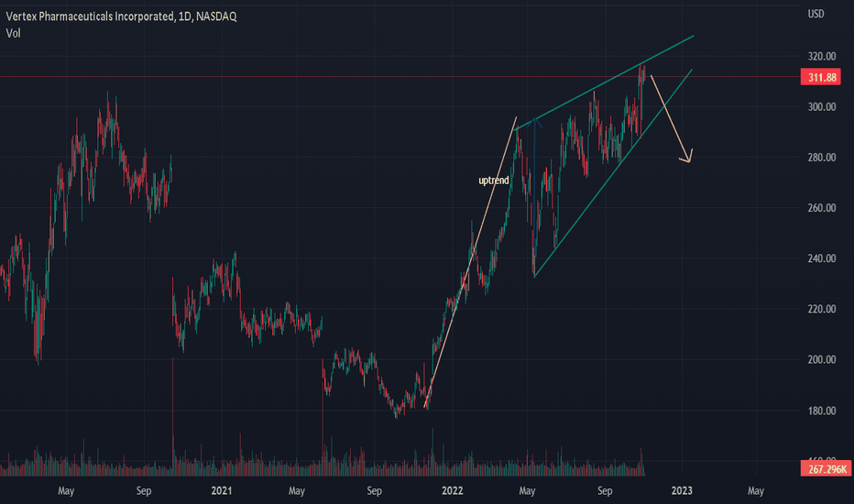The width and height of the screenshot is (854, 504).
Task: Select the downward forecast arrow drawing
Action: tap(670, 118)
